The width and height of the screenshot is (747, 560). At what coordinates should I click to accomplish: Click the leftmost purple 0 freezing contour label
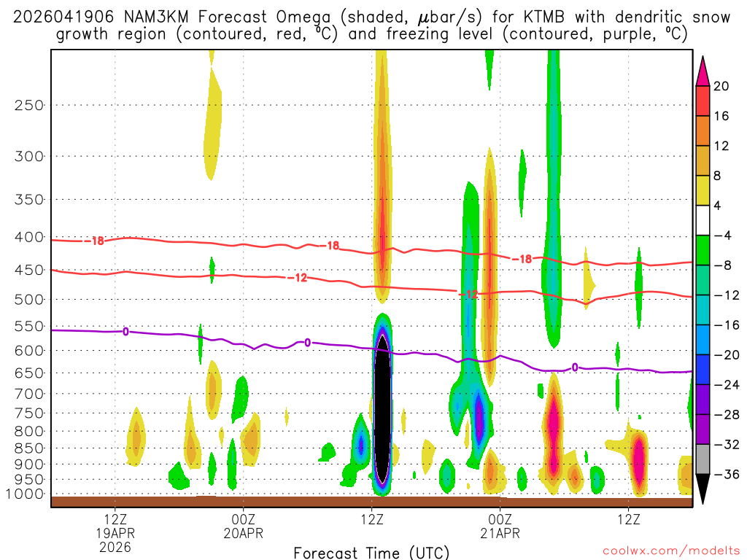pos(125,332)
